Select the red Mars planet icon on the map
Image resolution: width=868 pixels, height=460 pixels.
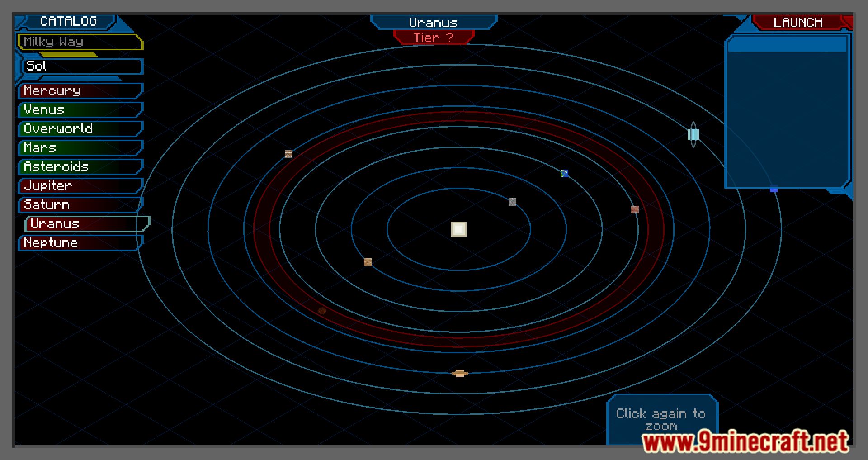click(635, 209)
